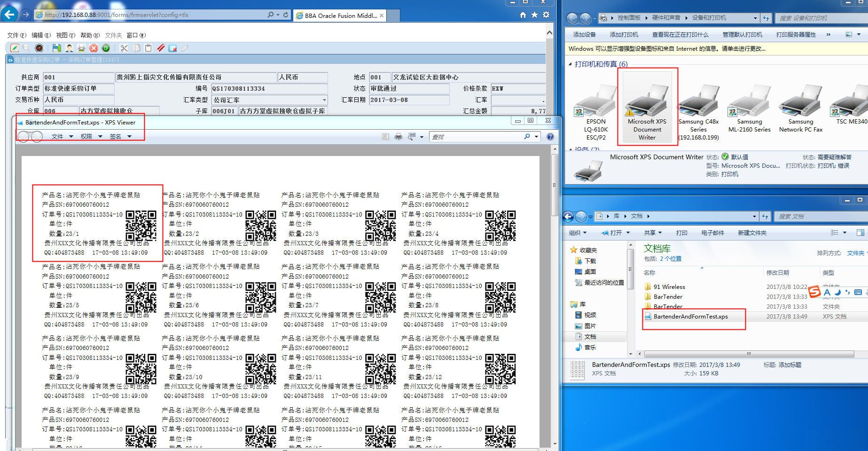Open the 编辑(E) menu in Oracle Forms

pyautogui.click(x=41, y=35)
